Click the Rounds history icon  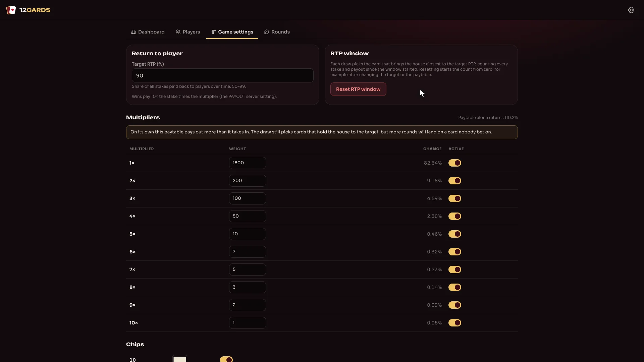(267, 32)
